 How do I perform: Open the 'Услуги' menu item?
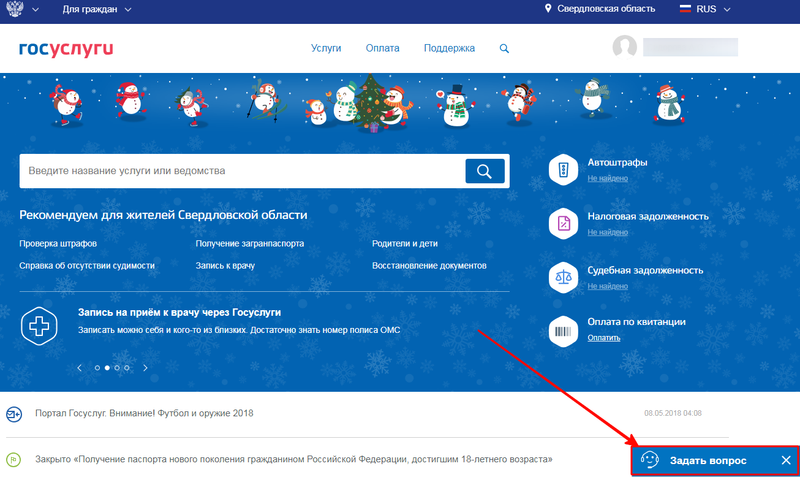(326, 48)
